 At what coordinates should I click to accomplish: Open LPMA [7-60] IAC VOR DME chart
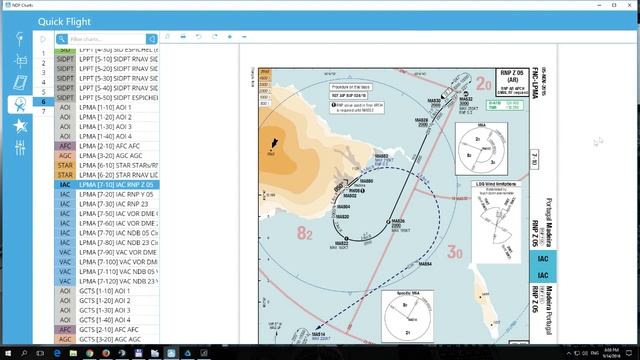[x=107, y=223]
